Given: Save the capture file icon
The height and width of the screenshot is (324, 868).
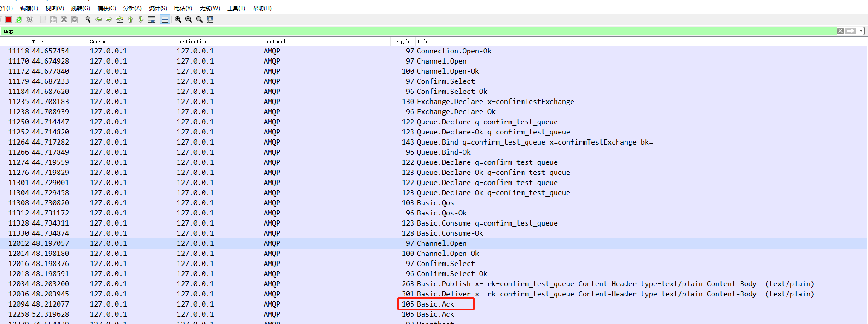Looking at the screenshot, I should tap(53, 19).
